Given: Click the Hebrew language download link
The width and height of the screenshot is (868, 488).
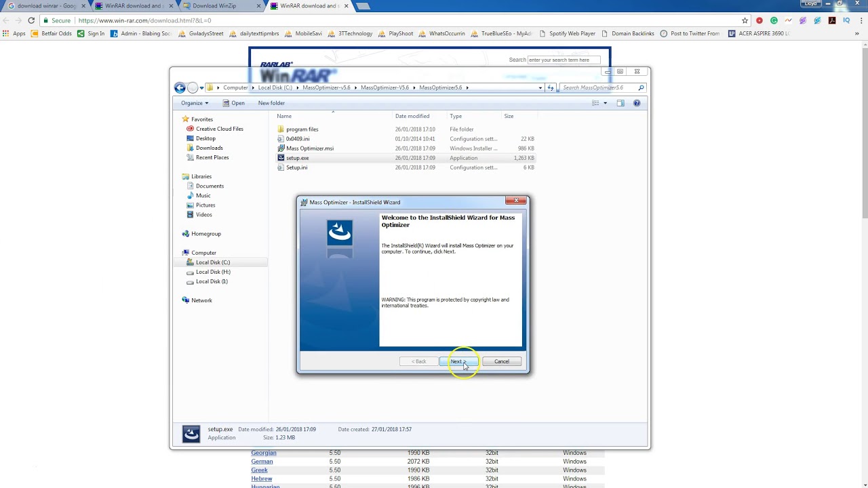Looking at the screenshot, I should (262, 479).
